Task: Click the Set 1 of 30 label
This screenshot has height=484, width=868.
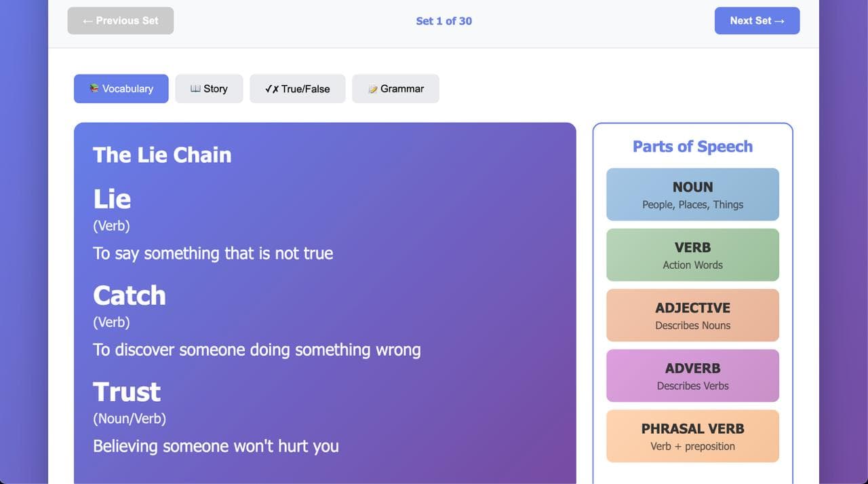Action: pyautogui.click(x=444, y=21)
